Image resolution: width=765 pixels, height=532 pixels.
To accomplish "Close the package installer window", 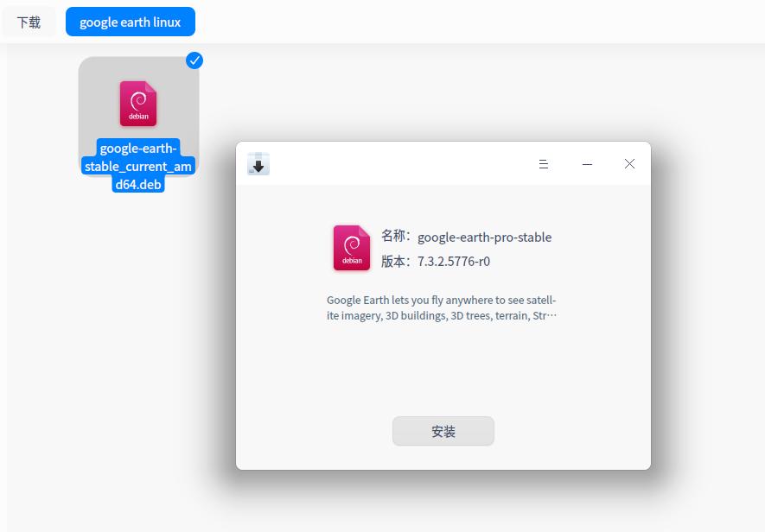I will coord(629,164).
